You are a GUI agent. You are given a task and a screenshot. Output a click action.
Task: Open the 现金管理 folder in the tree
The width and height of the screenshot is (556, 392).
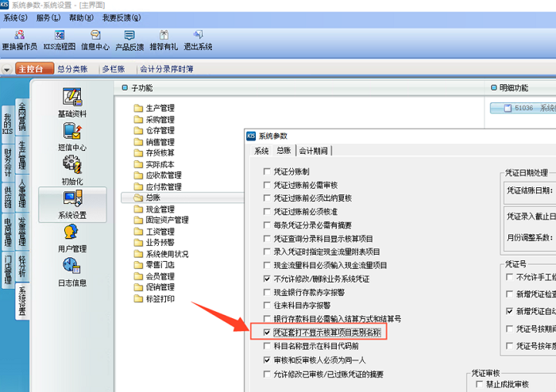pos(160,209)
